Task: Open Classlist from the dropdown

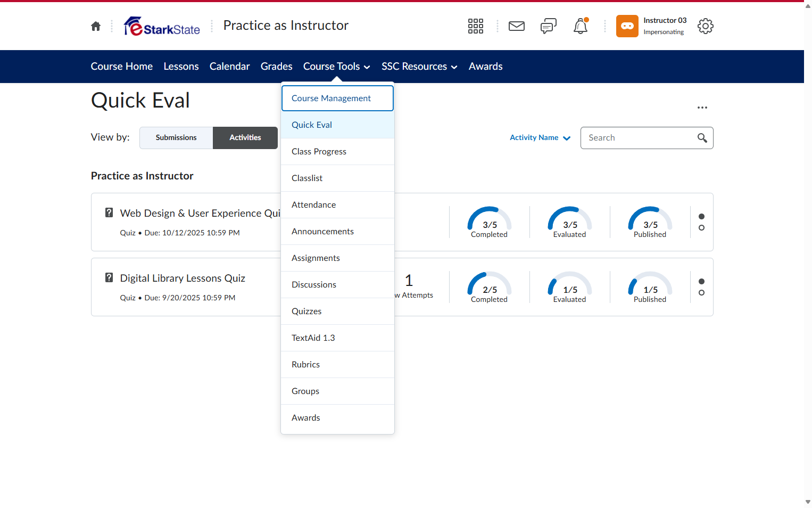Action: [337, 178]
